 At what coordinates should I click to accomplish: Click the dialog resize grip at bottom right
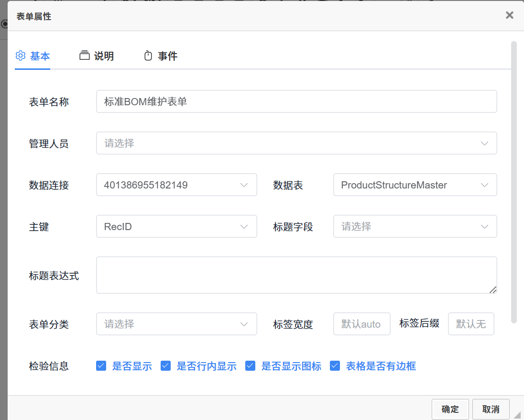[x=517, y=413]
